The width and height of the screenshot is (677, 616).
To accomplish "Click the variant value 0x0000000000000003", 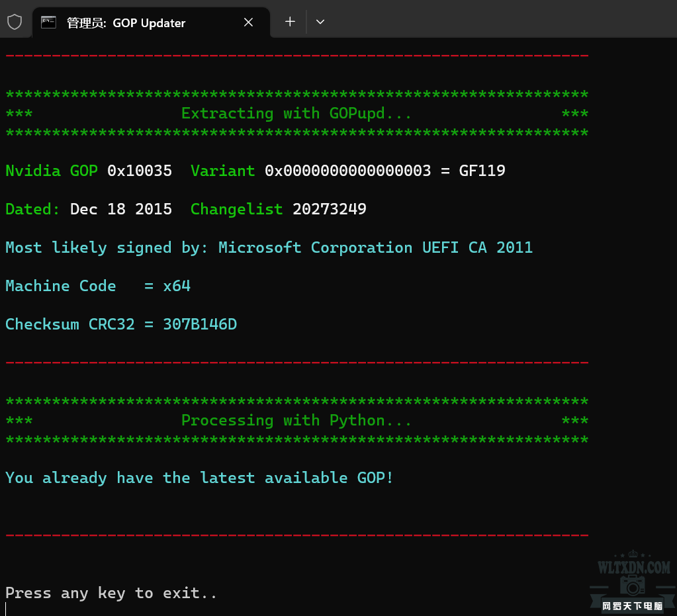I will coord(348,171).
